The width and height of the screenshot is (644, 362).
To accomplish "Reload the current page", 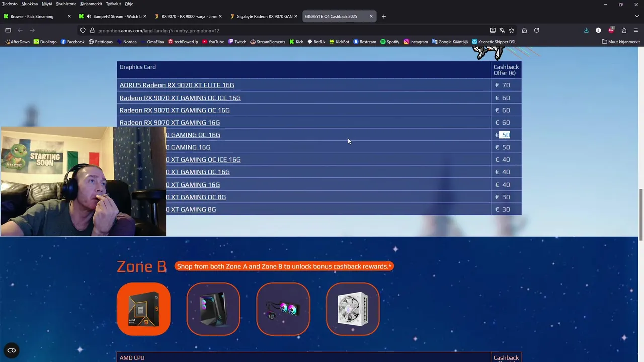I will [x=537, y=30].
